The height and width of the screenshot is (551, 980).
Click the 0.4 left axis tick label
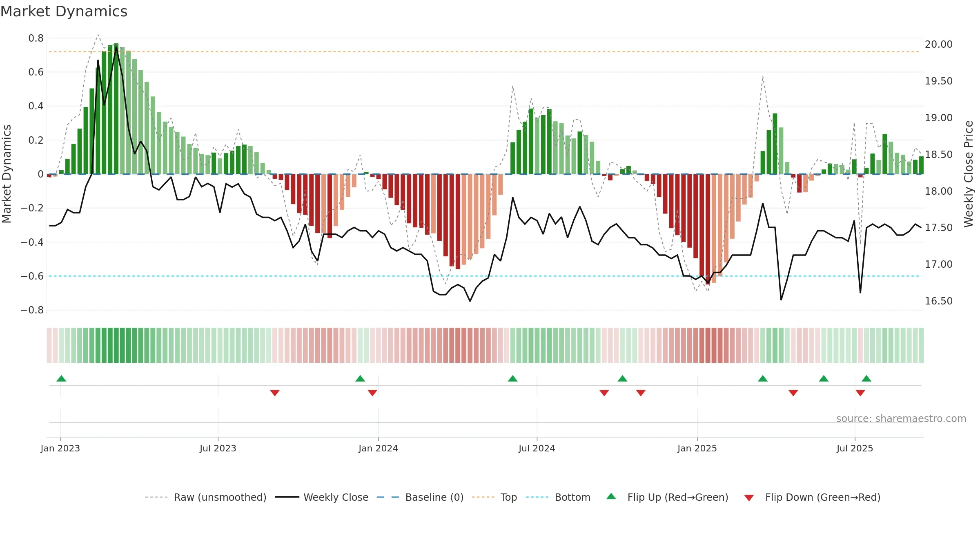point(36,106)
